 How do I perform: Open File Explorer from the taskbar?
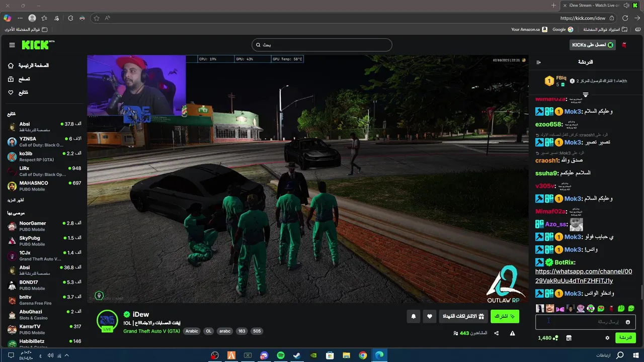point(346,355)
